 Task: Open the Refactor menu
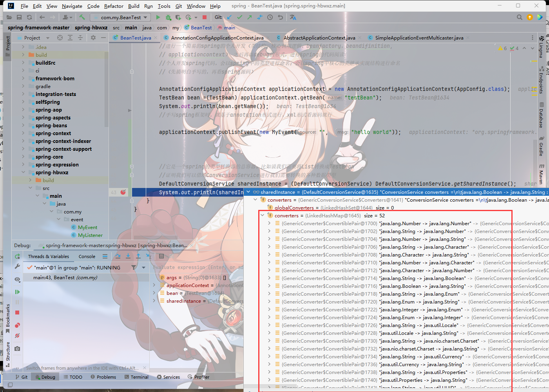tap(114, 6)
